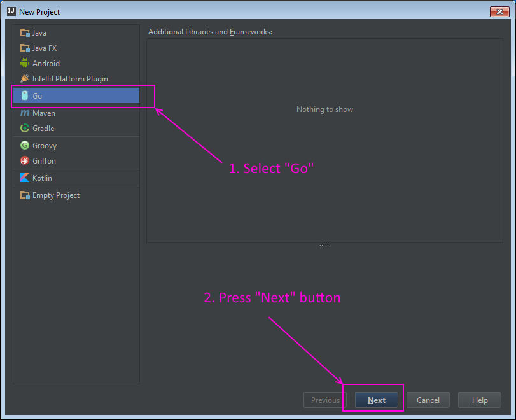Viewport: 516px width, 420px height.
Task: Click 'Additional Libraries and Frameworks' label
Action: (x=210, y=32)
